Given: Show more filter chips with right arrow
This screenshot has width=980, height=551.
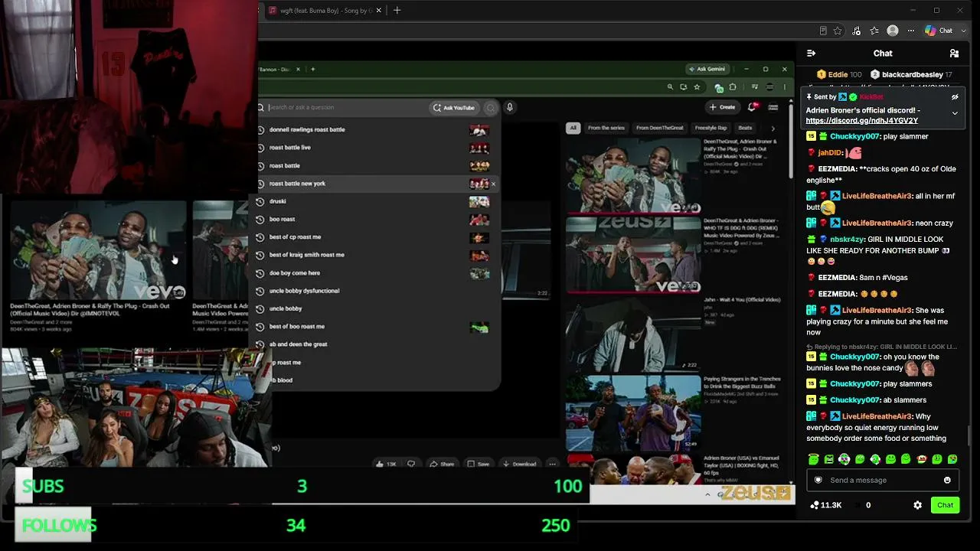Looking at the screenshot, I should point(773,128).
